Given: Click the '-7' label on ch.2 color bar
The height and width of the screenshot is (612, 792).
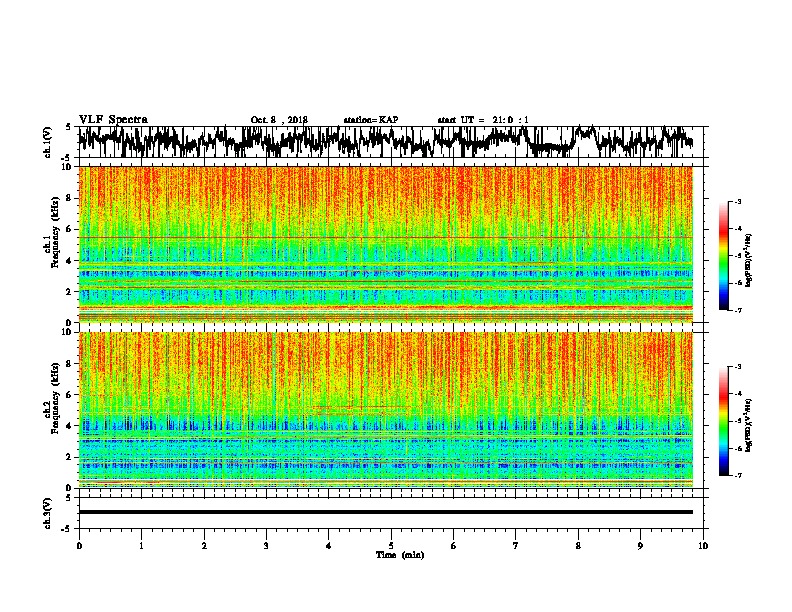Looking at the screenshot, I should coord(737,476).
